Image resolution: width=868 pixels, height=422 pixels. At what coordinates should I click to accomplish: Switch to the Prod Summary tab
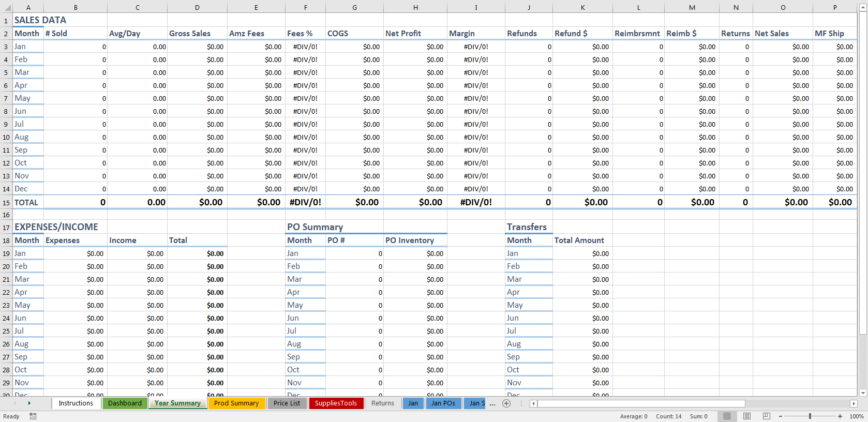pos(236,403)
